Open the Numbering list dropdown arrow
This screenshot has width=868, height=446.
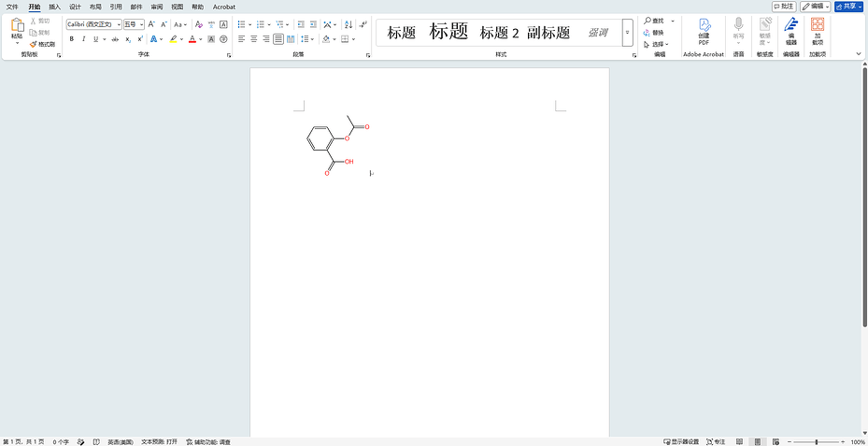tap(269, 24)
